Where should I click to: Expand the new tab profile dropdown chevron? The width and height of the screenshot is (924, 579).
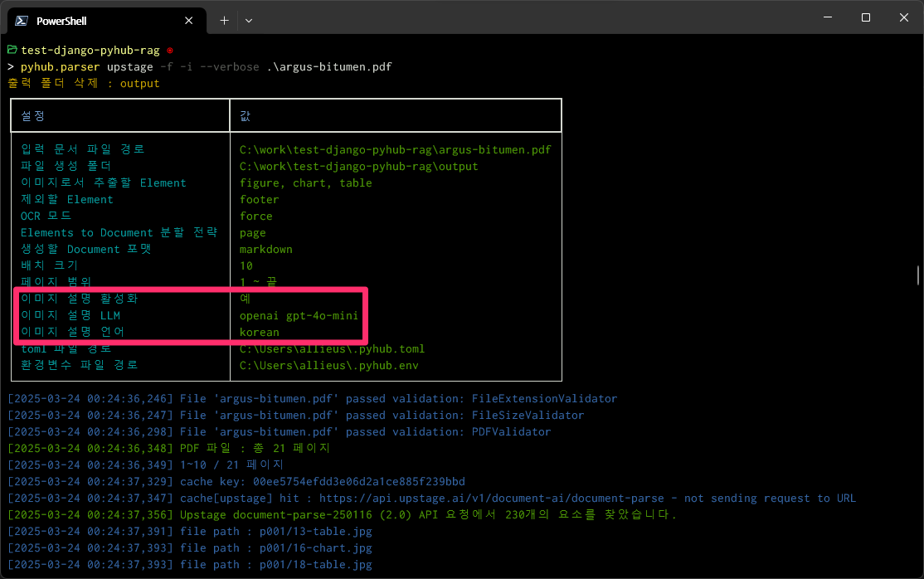[249, 20]
